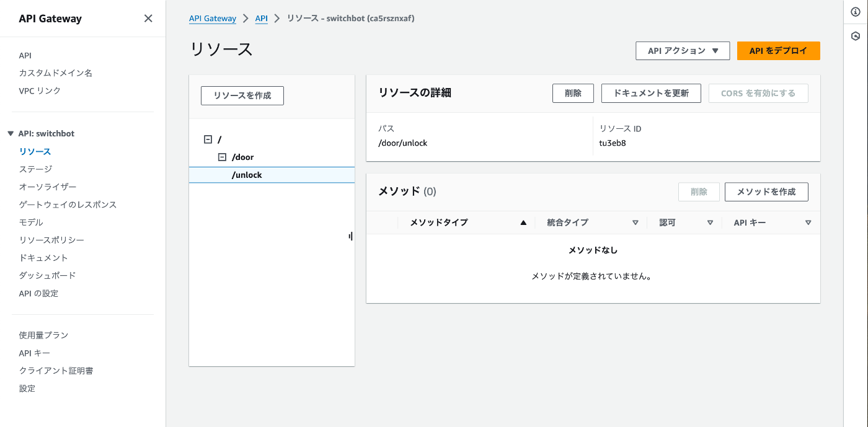868x427 pixels.
Task: Click API をデプロイ button
Action: click(779, 51)
